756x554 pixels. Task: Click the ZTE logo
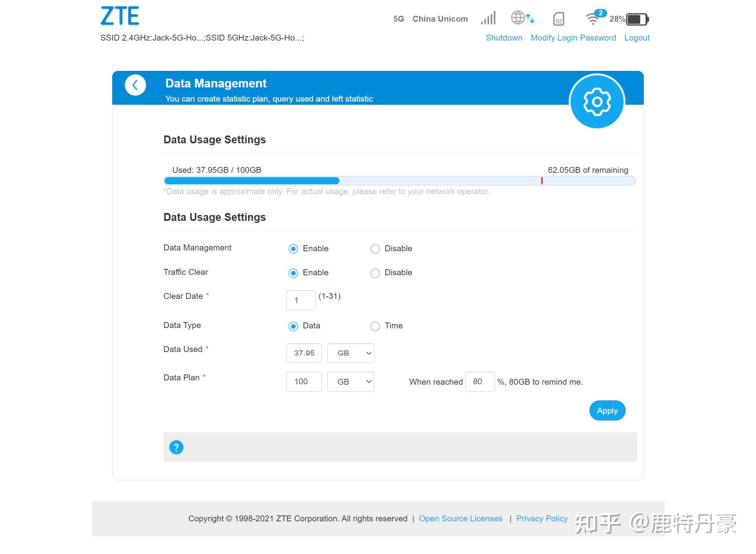[x=120, y=16]
